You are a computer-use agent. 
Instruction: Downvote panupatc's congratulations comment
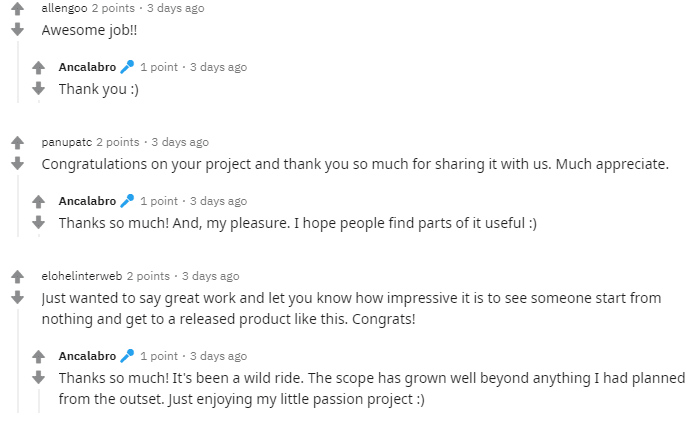pos(17,163)
